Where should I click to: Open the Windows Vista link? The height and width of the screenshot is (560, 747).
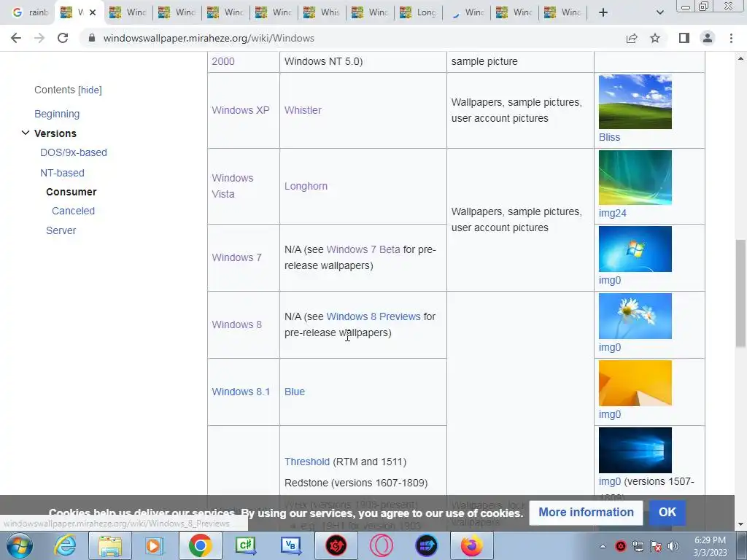233,186
